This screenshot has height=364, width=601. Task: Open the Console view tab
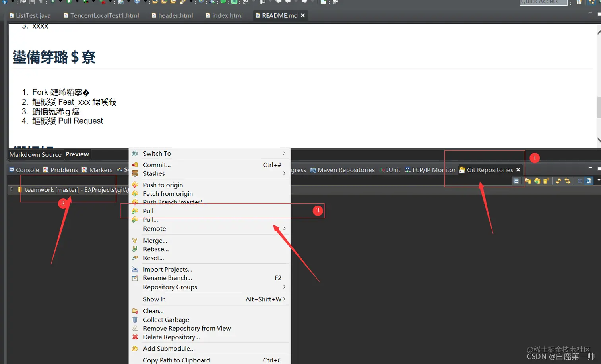(x=24, y=170)
